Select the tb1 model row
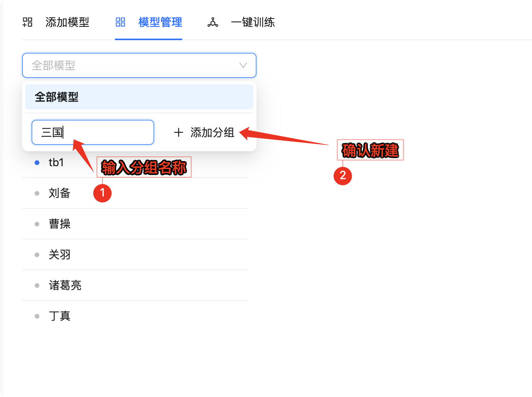This screenshot has height=397, width=532. [x=135, y=163]
